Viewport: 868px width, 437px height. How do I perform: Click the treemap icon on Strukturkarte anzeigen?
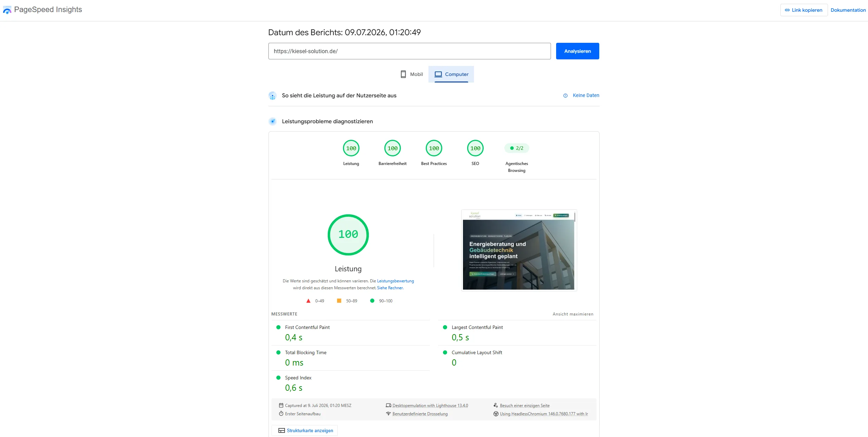click(282, 430)
